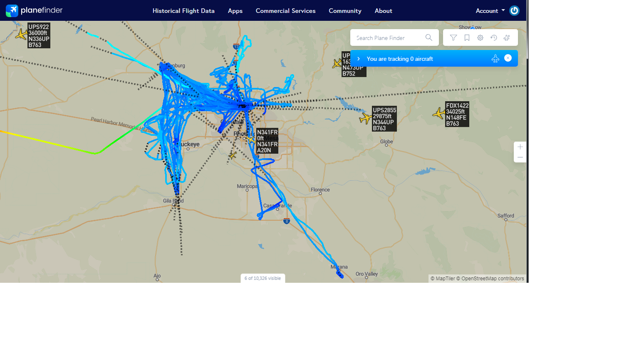Select the UPS922 aircraft icon

[21, 34]
